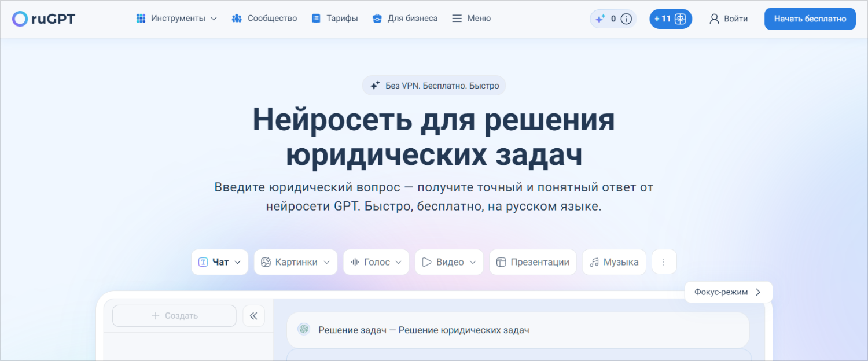868x361 pixels.
Task: Open the Картинки dropdown
Action: [295, 262]
